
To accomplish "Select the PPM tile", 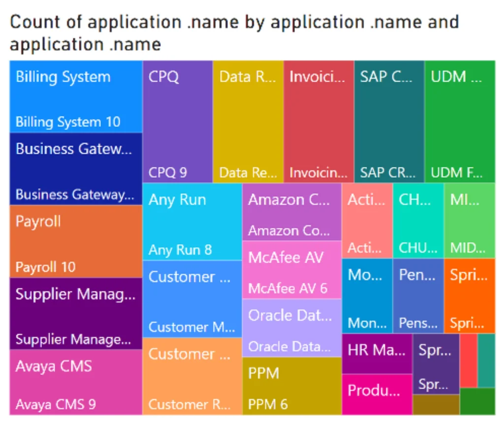I will pyautogui.click(x=291, y=386).
